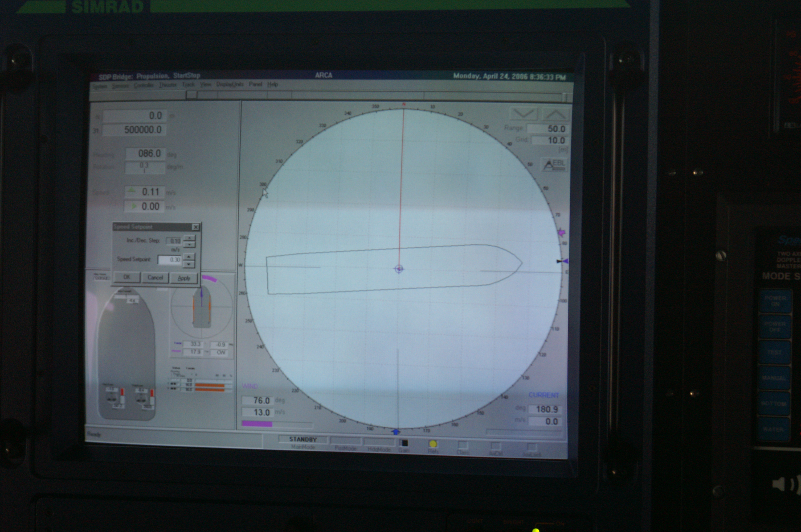Click the blue current arrow at compass bottom
The image size is (801, 532).
396,432
